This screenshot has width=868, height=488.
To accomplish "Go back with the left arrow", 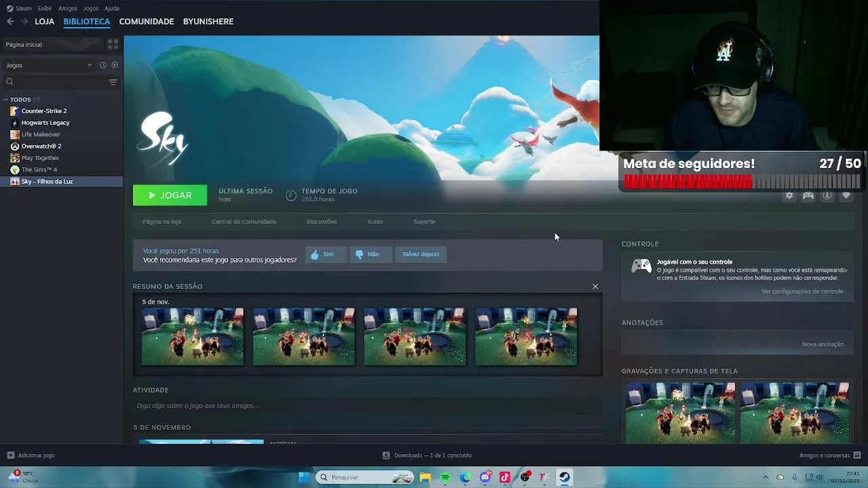I will (10, 22).
